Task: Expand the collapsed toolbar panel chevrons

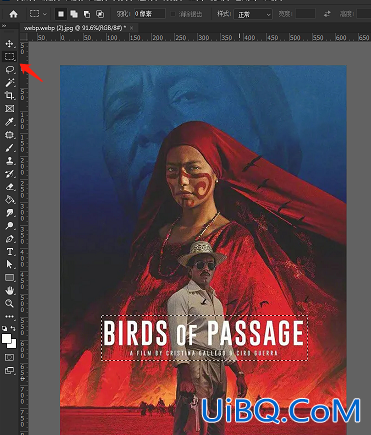Action: pos(4,26)
